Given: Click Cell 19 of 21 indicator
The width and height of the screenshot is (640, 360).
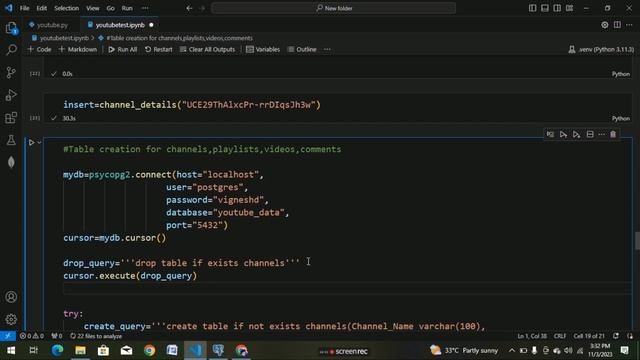Looking at the screenshot, I should 589,336.
